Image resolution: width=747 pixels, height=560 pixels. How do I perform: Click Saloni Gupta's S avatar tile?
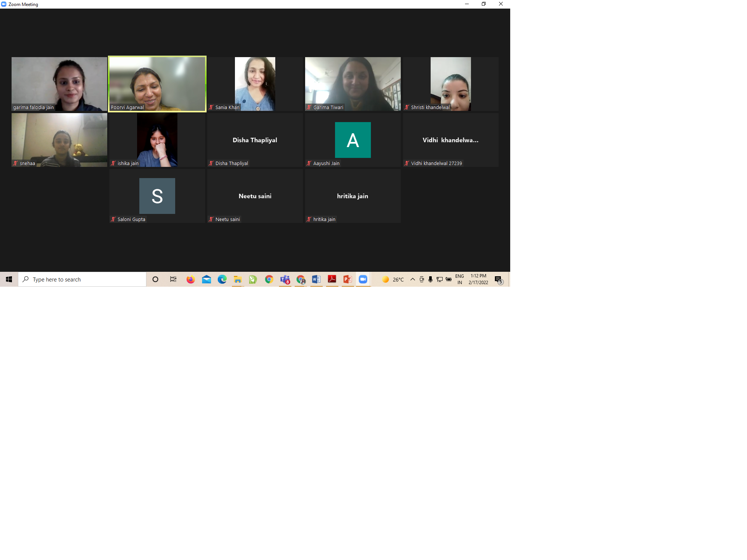(157, 196)
